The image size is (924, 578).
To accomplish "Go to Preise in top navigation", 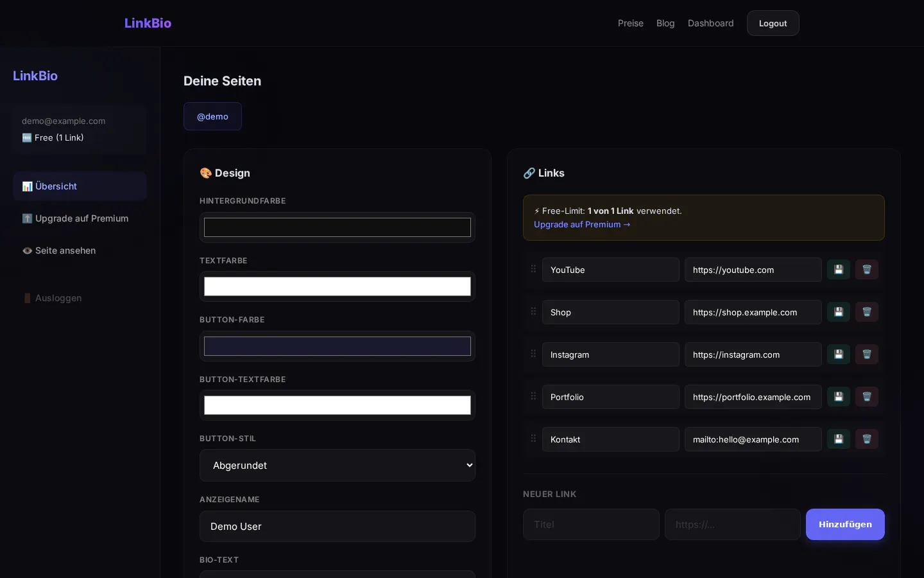I will pos(631,23).
